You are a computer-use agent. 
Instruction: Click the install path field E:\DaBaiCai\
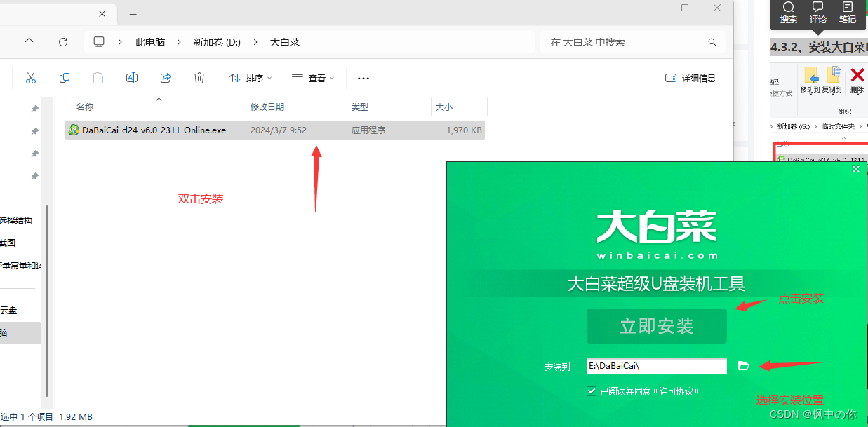[656, 366]
